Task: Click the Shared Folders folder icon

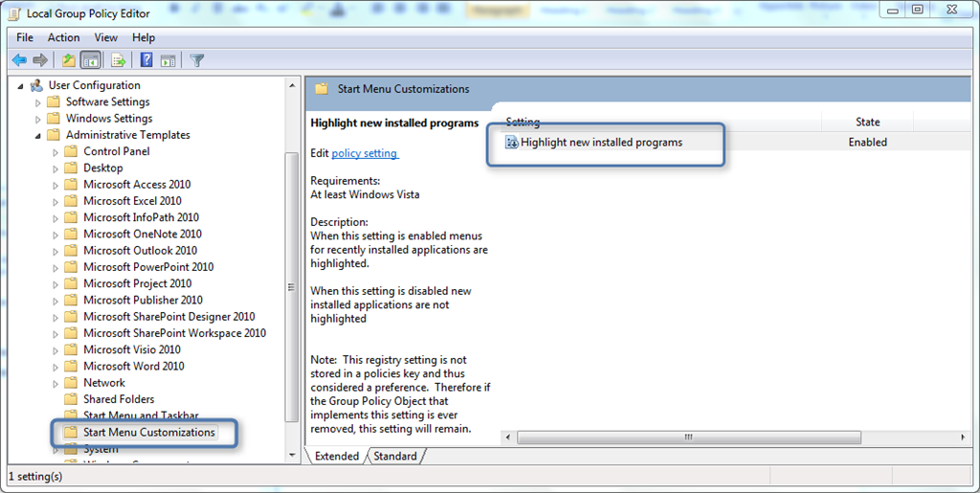Action: point(71,399)
